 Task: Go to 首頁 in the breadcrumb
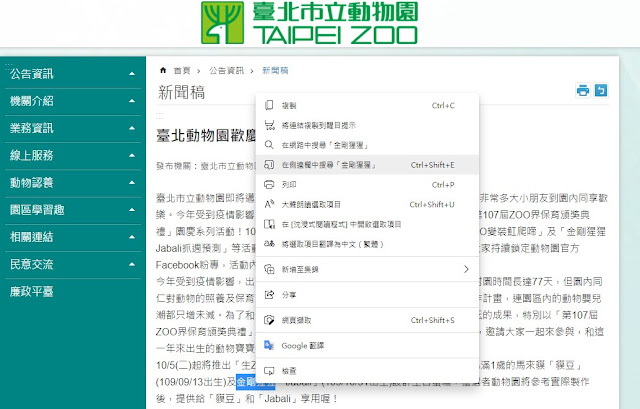[182, 71]
